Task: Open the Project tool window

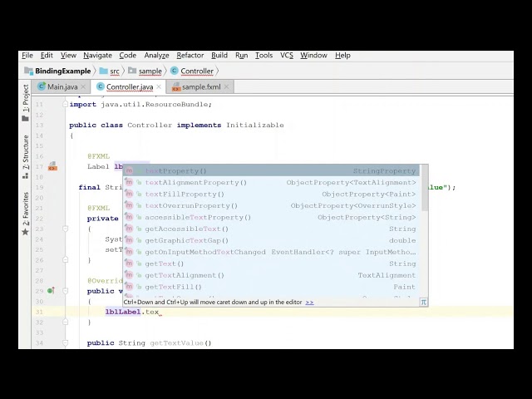Action: [x=26, y=103]
